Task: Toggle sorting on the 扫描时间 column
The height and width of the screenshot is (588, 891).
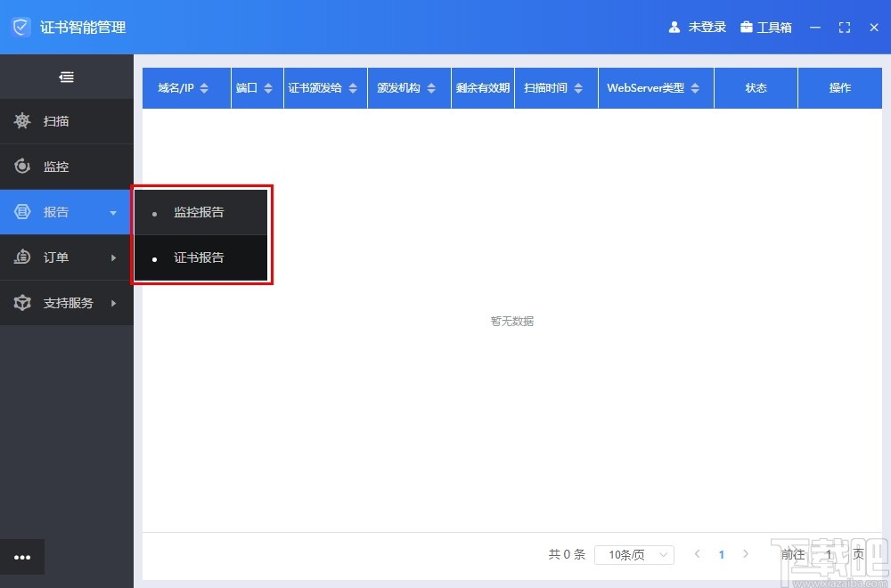Action: click(580, 87)
